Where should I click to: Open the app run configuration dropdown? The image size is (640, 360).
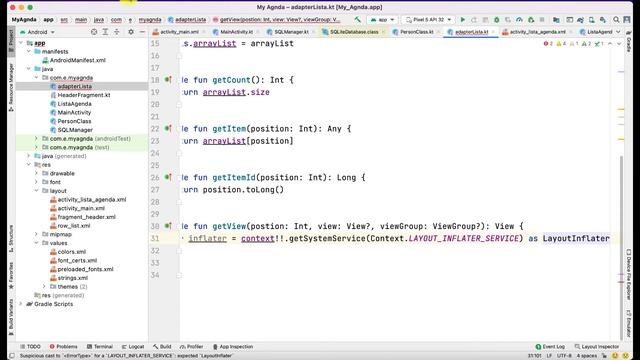[x=382, y=20]
